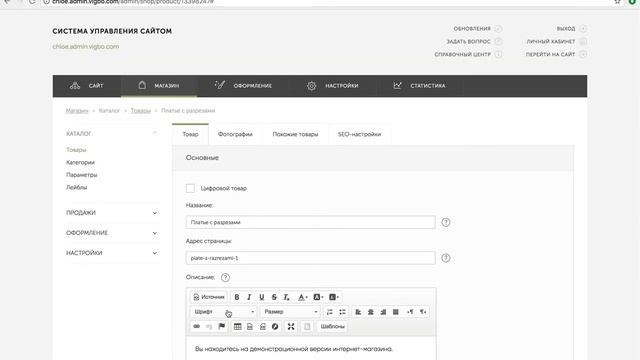The height and width of the screenshot is (360, 640).
Task: Apply bold formatting in the description editor
Action: [237, 297]
